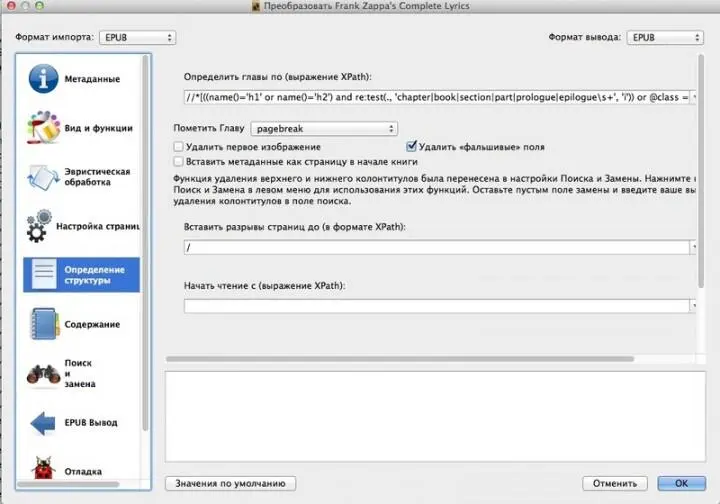Click the Debug red bug icon

(x=43, y=468)
